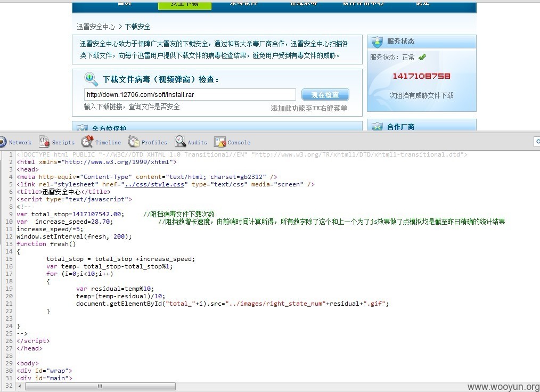Click the 服务状态 panel heading
Viewport: 540px width, 392px height.
(x=400, y=42)
